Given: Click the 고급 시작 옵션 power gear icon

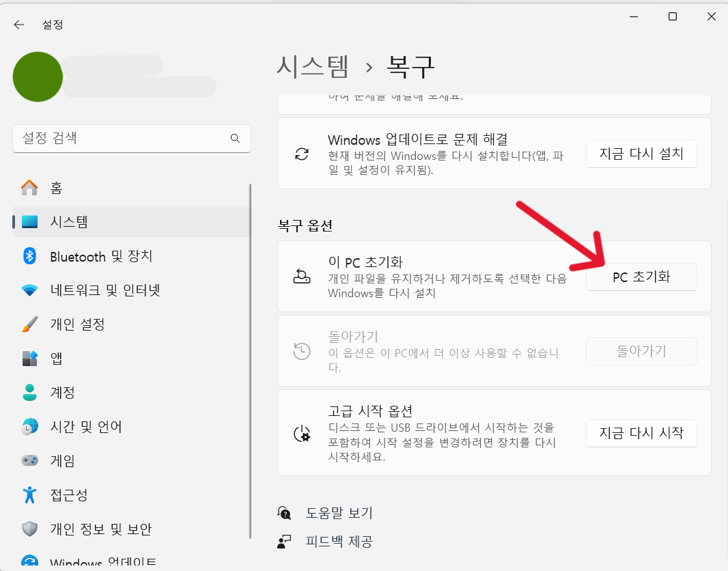Looking at the screenshot, I should (x=302, y=433).
